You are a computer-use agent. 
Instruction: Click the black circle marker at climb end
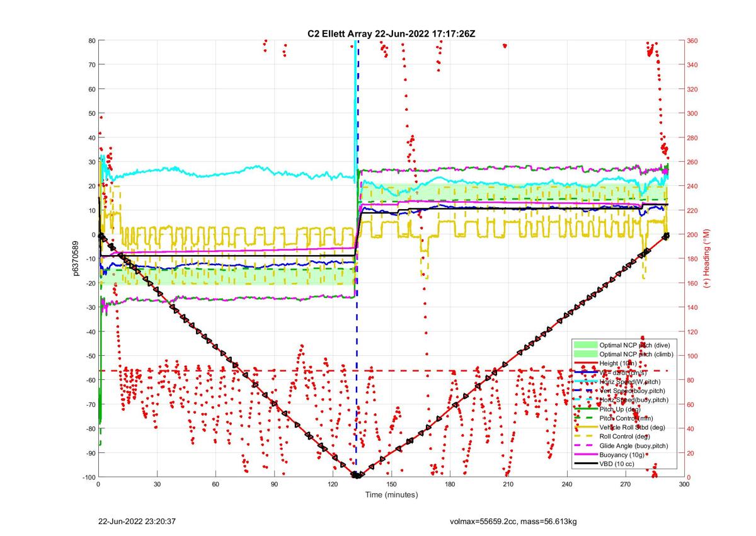(665, 236)
